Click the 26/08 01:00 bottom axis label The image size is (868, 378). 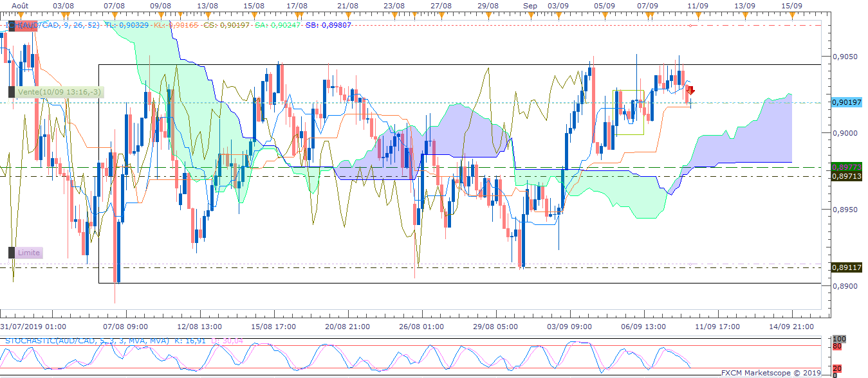point(421,327)
